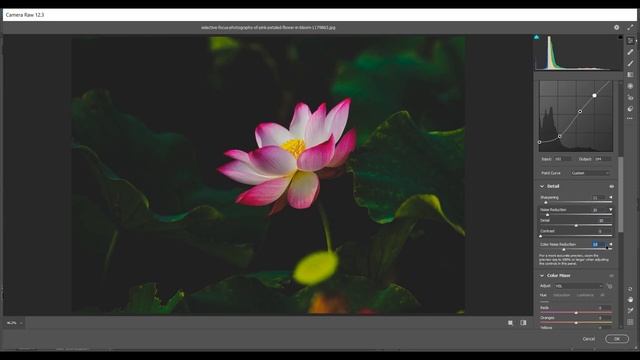This screenshot has height=360, width=640.
Task: Expand Sharpening options triangle
Action: pos(611,197)
